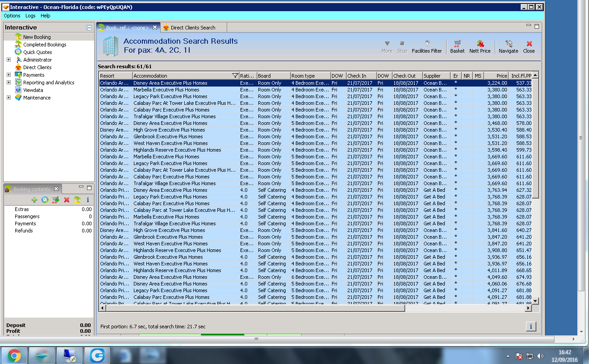Open Viewdata in the tree
The image size is (589, 364).
click(x=33, y=90)
